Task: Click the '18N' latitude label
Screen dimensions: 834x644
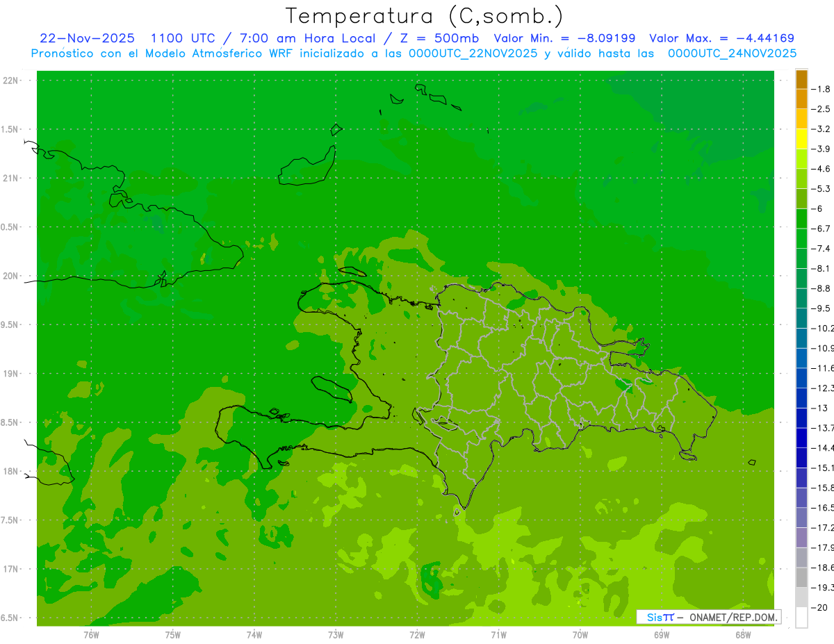Action: coord(10,471)
